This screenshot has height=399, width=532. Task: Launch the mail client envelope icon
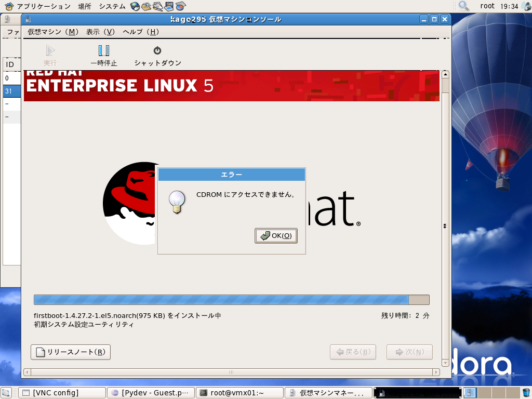[146, 6]
